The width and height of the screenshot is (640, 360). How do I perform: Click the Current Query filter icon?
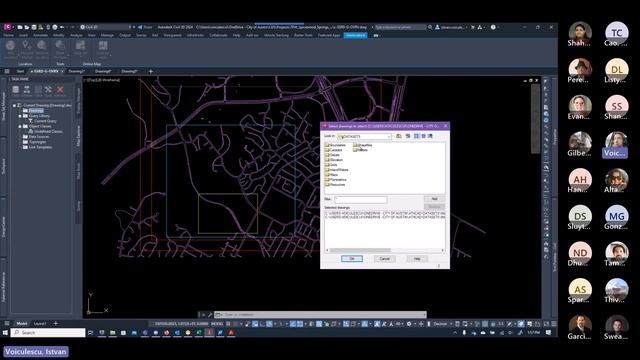(31, 121)
